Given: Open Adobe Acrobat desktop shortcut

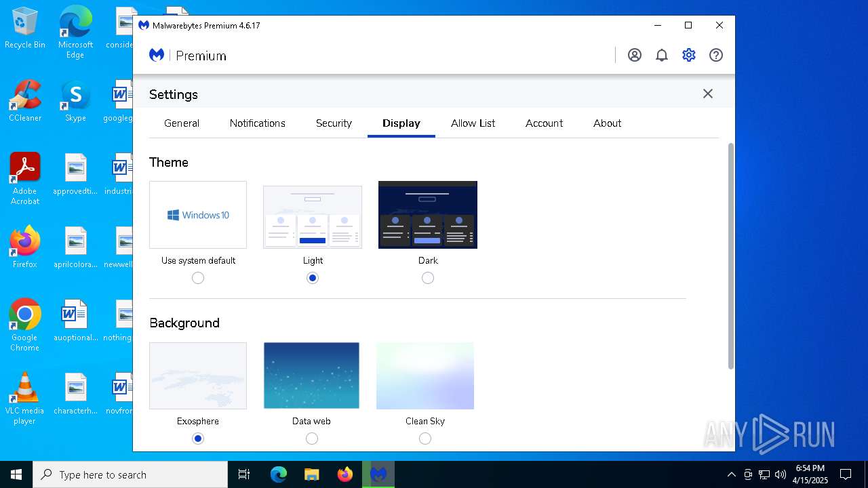Looking at the screenshot, I should point(25,179).
